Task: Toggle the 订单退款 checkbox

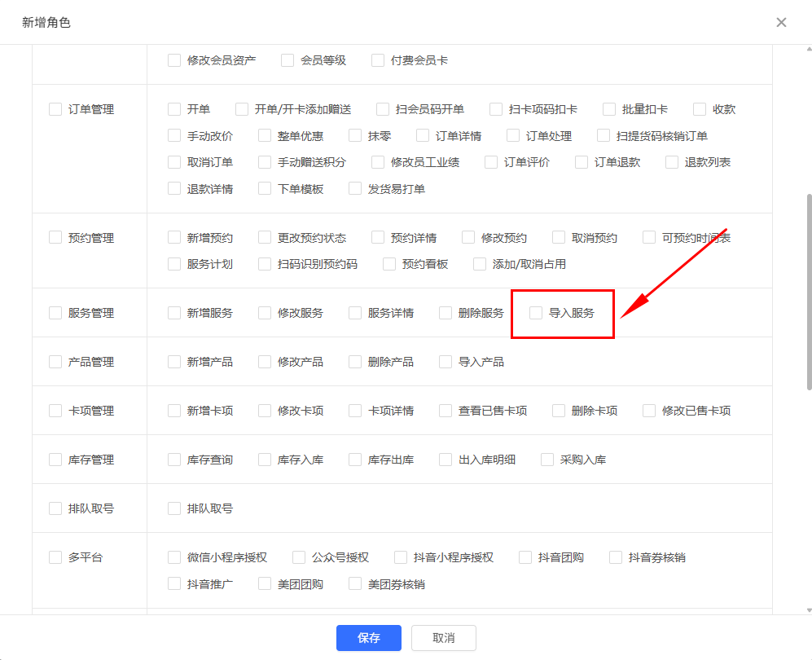Action: [x=582, y=162]
